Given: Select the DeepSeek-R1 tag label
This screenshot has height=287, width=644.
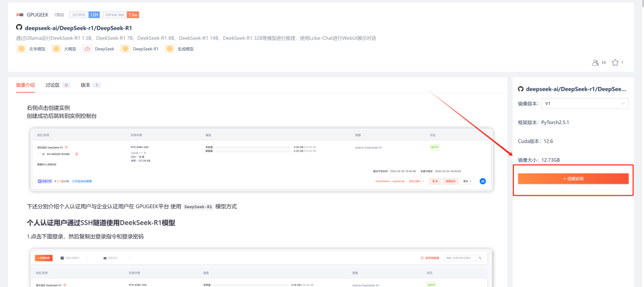Looking at the screenshot, I should point(146,49).
